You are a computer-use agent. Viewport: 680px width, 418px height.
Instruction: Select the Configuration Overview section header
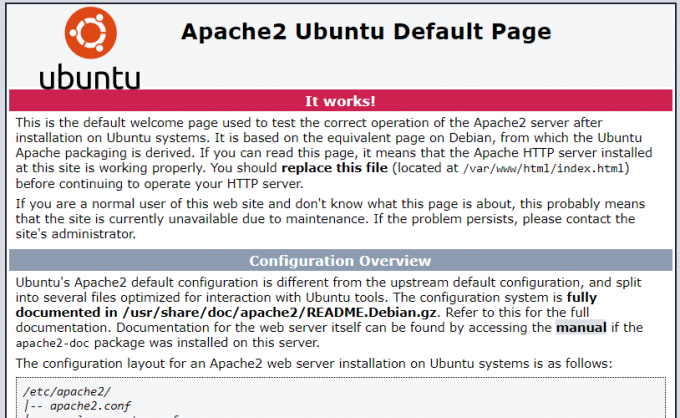point(340,261)
